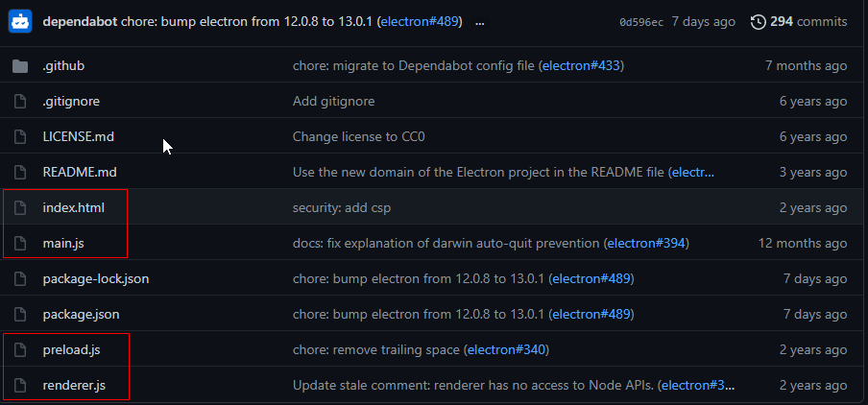Open the latest commit message about bumping electron
The height and width of the screenshot is (405, 868).
coord(249,21)
